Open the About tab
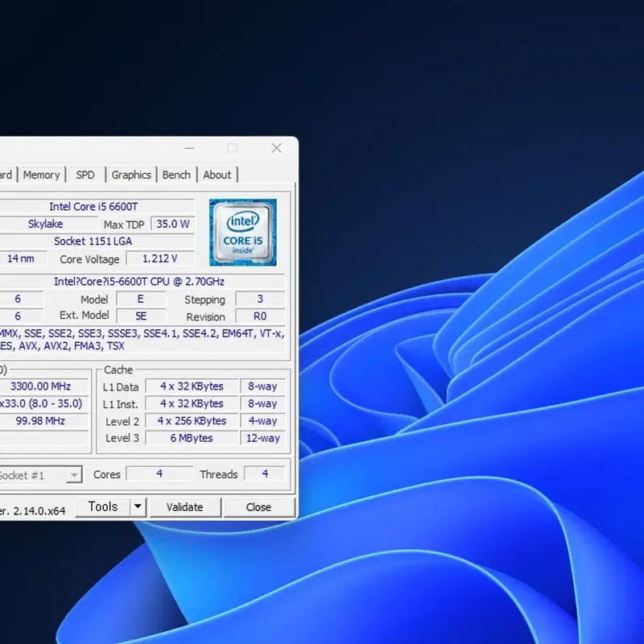Image resolution: width=644 pixels, height=644 pixels. [x=217, y=175]
